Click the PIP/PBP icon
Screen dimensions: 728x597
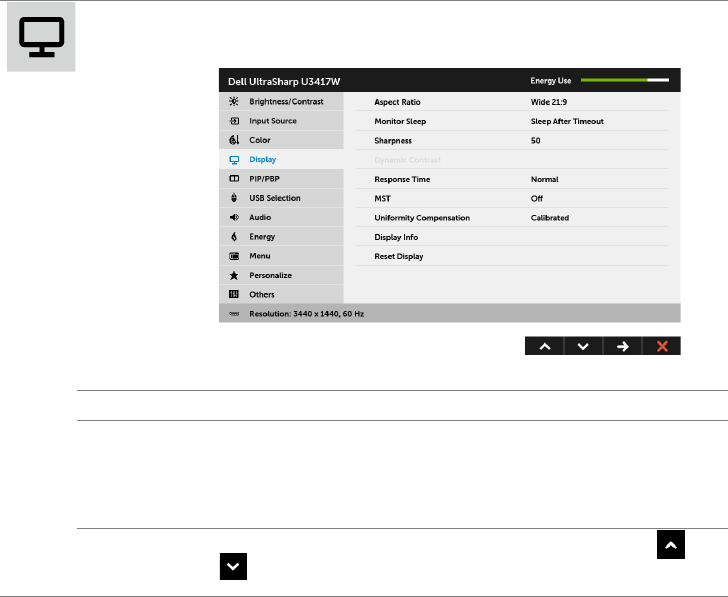click(234, 179)
